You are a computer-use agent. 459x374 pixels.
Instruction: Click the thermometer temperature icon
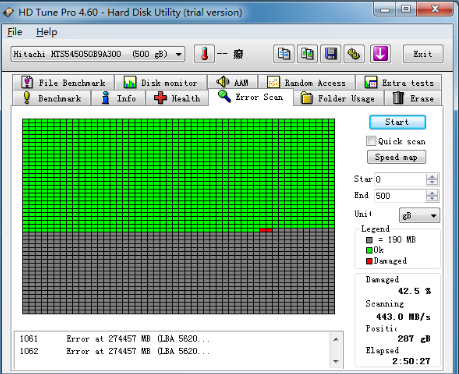pos(204,54)
